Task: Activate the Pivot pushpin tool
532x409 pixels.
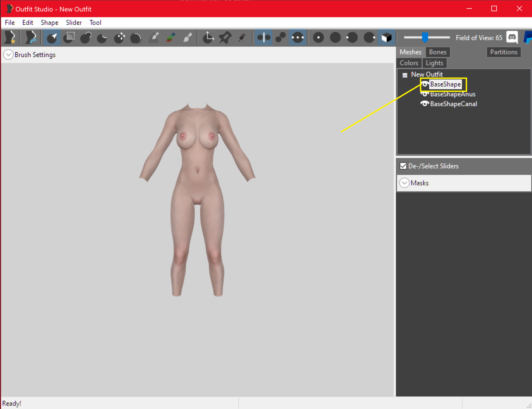Action: (225, 37)
